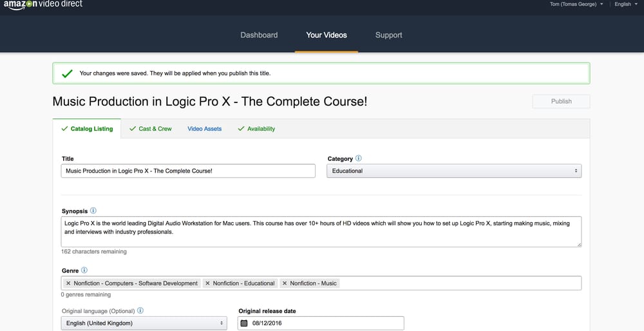The width and height of the screenshot is (644, 331).
Task: Open the Original language dropdown
Action: (x=144, y=323)
